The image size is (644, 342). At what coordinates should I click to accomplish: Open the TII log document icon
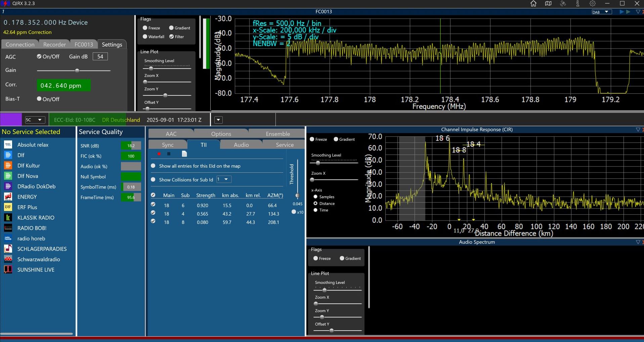[x=184, y=154]
